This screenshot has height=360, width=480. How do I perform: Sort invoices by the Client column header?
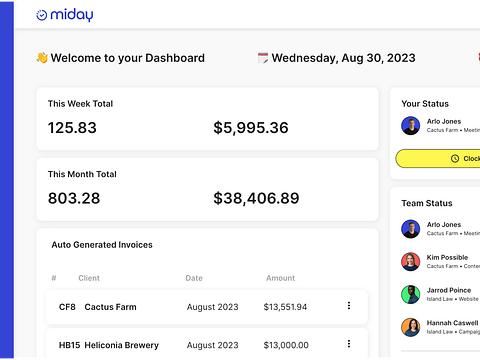(x=89, y=278)
